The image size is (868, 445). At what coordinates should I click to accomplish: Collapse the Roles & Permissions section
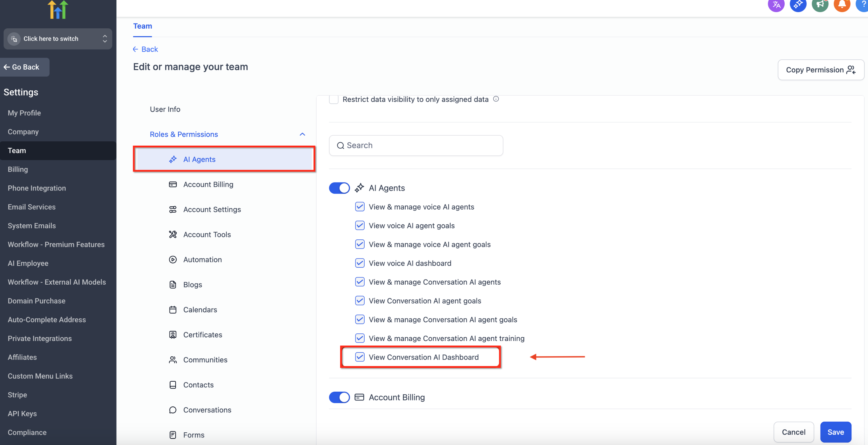point(302,134)
